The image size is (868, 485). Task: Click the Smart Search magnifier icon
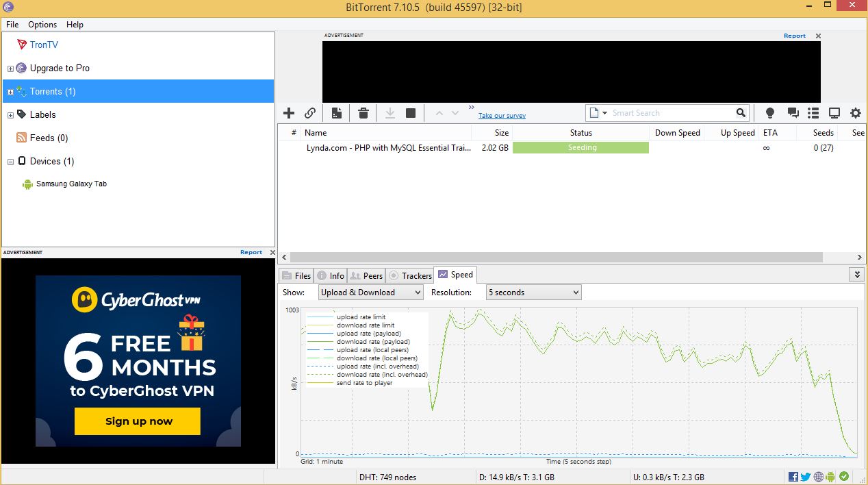tap(741, 113)
